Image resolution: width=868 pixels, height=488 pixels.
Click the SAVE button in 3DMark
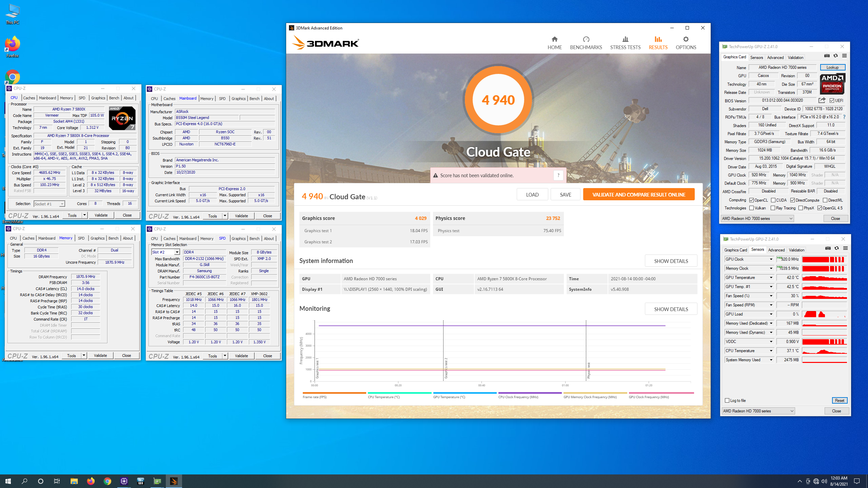point(565,195)
